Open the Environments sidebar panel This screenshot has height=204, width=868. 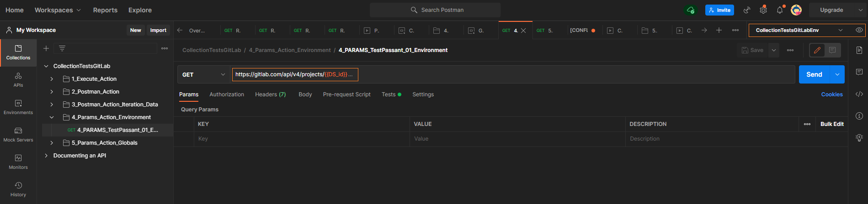(18, 107)
